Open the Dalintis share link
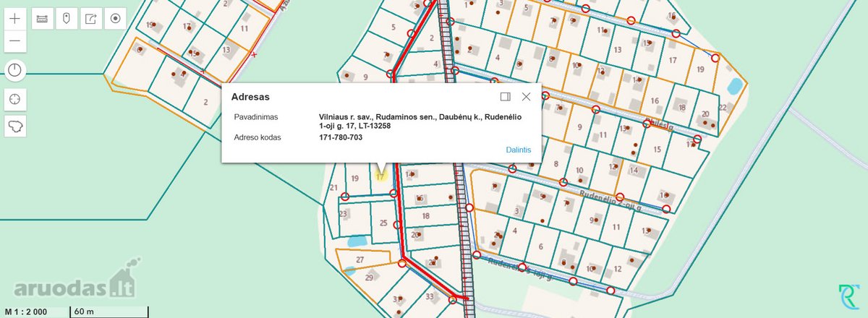This screenshot has height=318, width=868. (x=519, y=150)
